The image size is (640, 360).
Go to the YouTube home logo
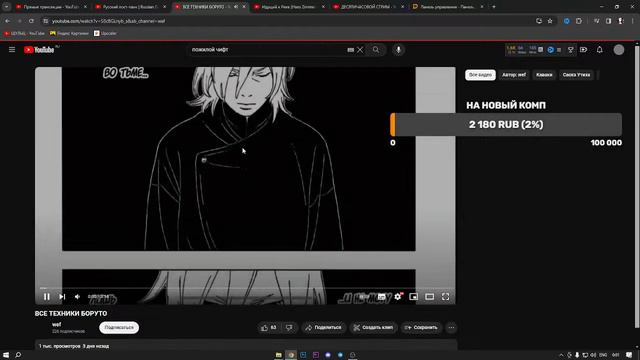tap(39, 50)
